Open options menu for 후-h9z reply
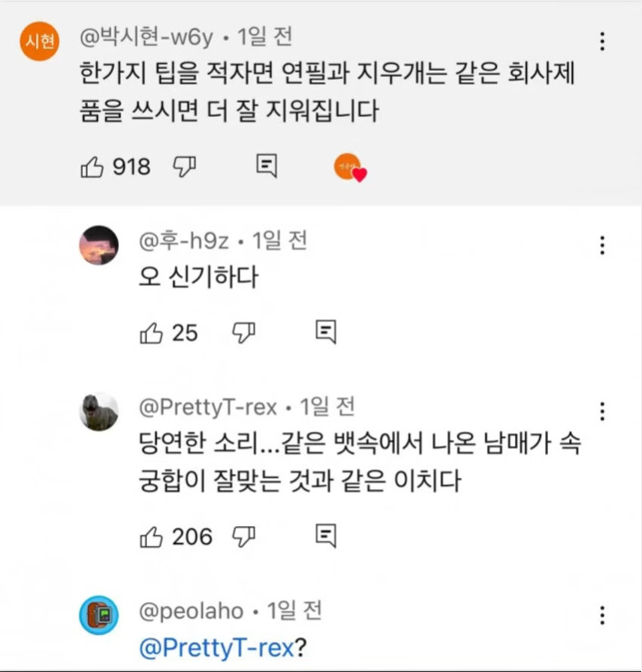This screenshot has width=642, height=672. click(602, 246)
